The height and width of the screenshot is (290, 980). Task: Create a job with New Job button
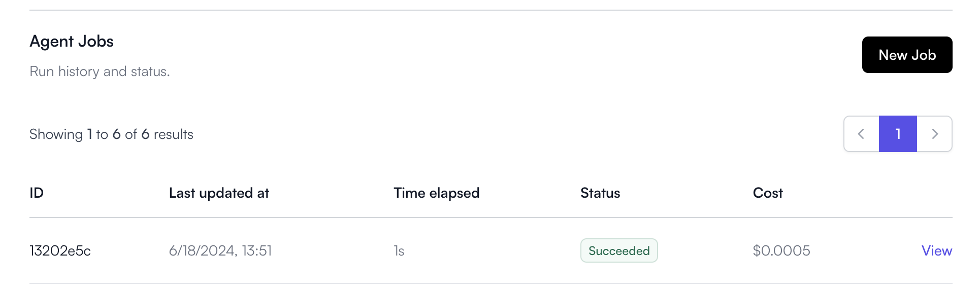tap(907, 55)
